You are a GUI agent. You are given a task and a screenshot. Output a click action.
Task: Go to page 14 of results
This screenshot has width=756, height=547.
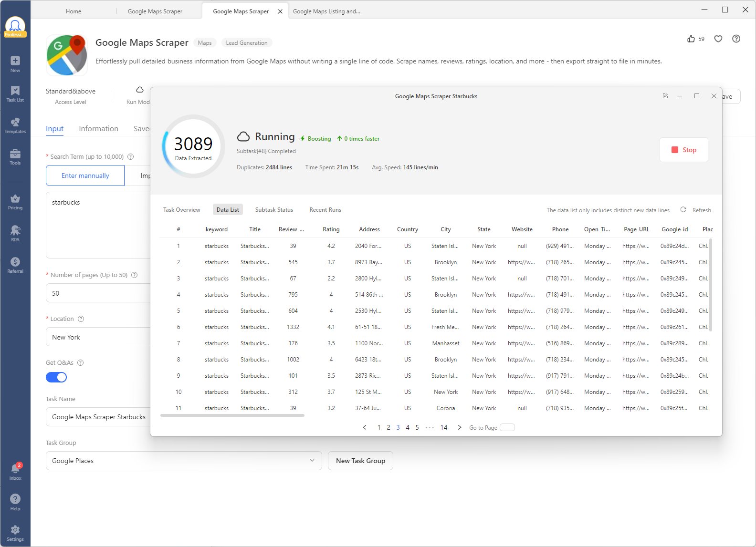click(x=444, y=427)
